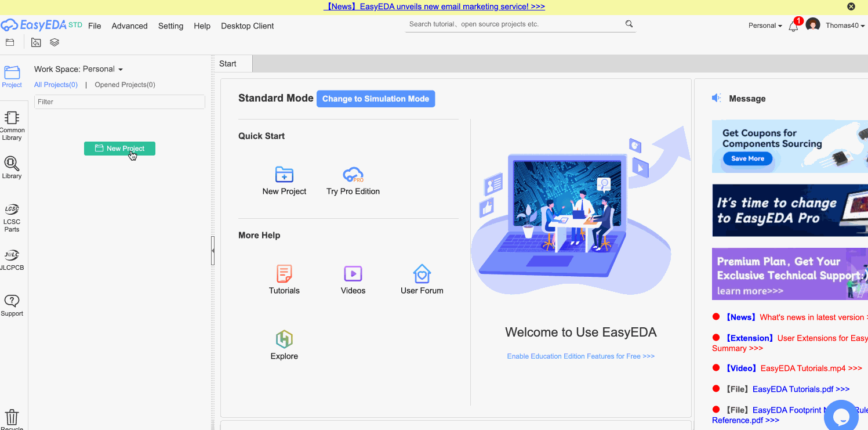Open the Desktop Client menu

[248, 26]
